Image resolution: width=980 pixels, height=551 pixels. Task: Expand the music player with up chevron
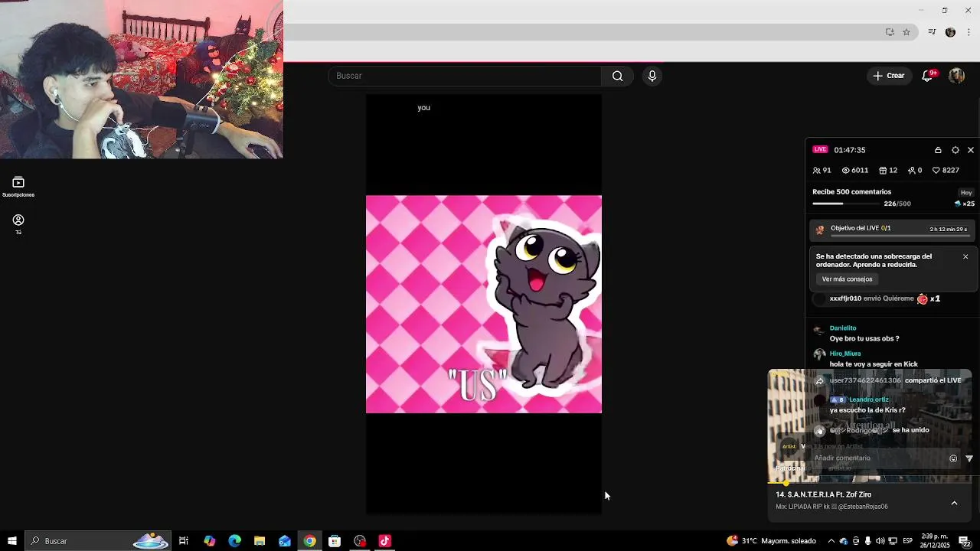(x=954, y=503)
